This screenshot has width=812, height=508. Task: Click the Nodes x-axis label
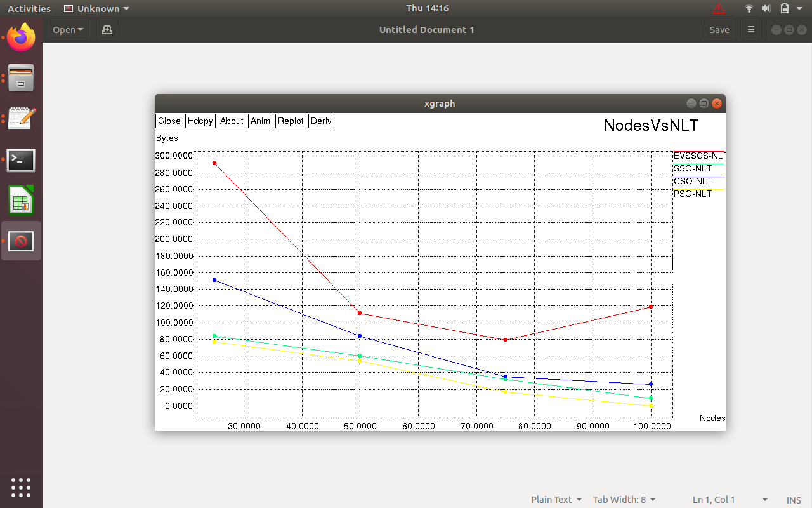712,418
